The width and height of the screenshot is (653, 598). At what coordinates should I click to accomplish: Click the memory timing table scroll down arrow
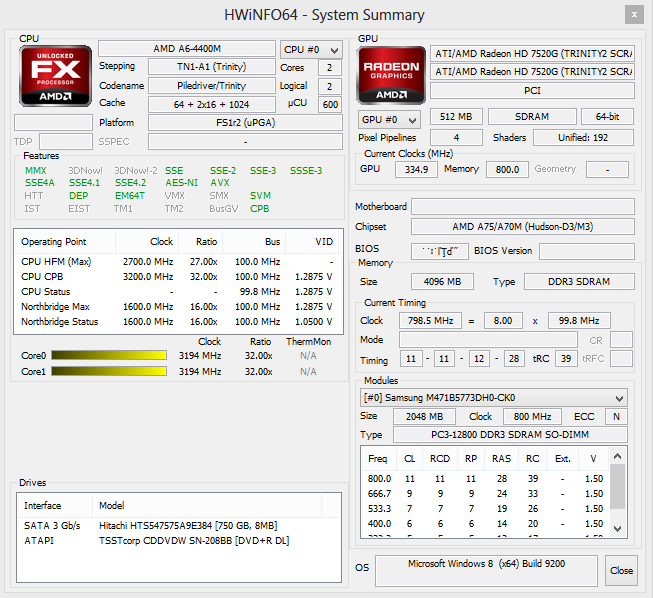coord(618,529)
